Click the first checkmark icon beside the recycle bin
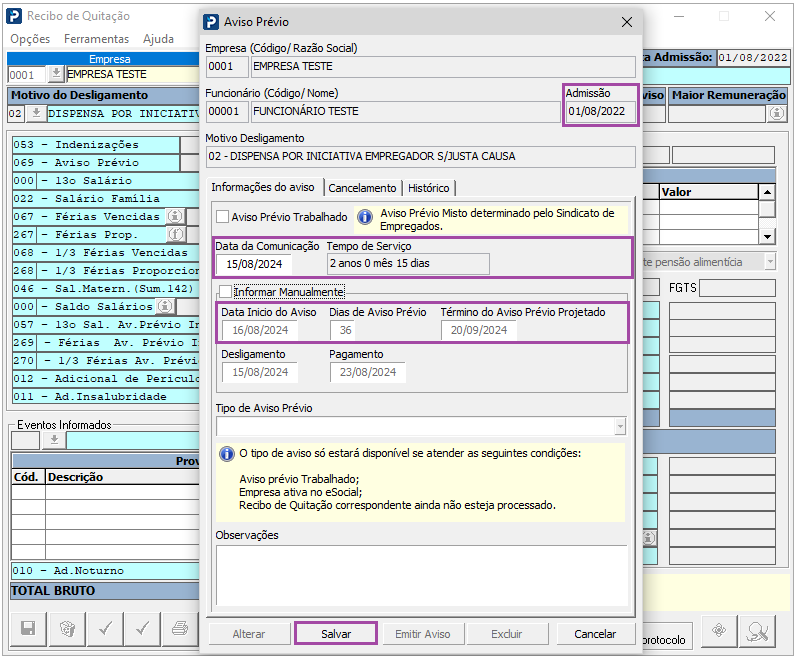The image size is (795, 656). 105,629
